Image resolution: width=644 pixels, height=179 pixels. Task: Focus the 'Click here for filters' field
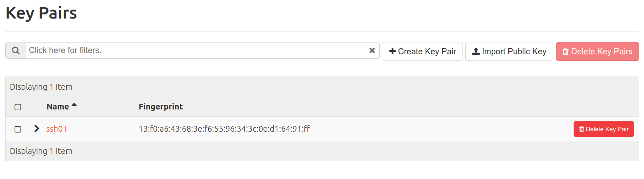[197, 51]
